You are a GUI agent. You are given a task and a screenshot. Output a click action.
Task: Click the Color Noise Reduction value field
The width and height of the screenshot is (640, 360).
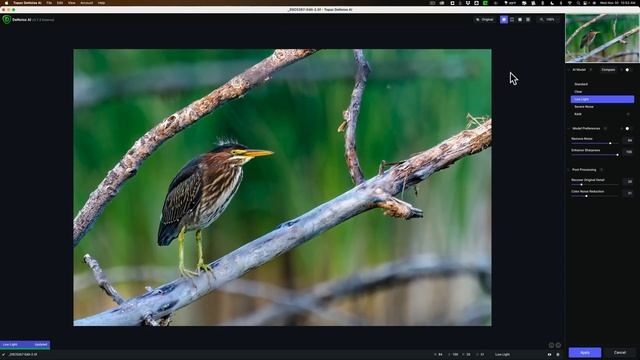point(629,193)
